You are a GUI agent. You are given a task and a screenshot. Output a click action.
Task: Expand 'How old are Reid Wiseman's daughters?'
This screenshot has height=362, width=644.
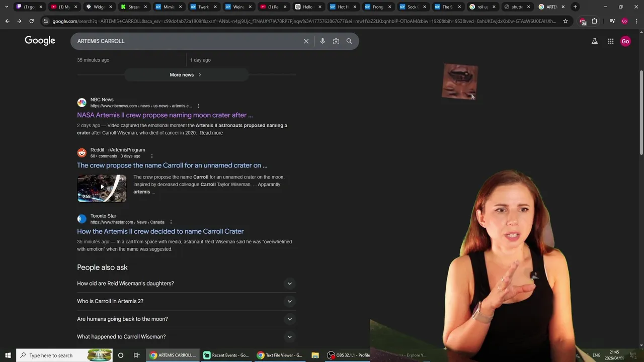(186, 284)
